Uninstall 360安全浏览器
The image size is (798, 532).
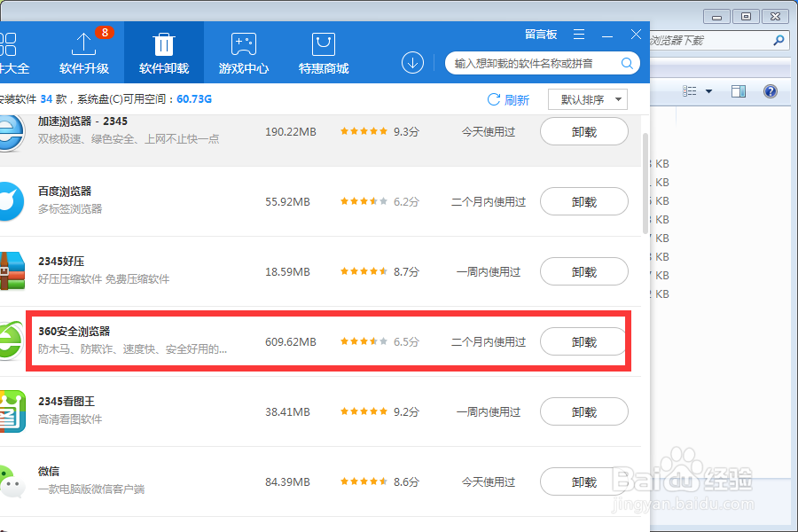pyautogui.click(x=583, y=341)
